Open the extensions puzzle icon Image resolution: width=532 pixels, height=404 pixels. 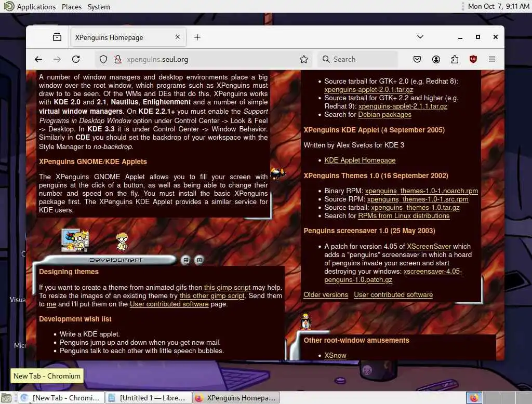[x=455, y=59]
